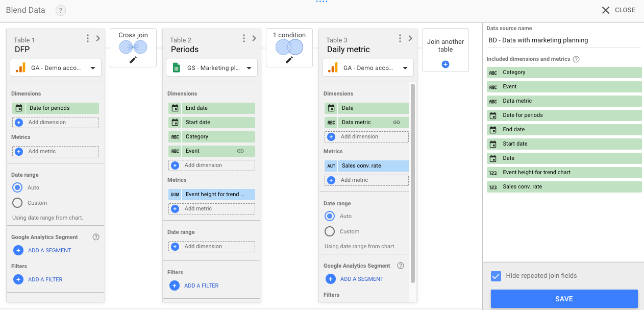
Task: Select the Category dimension in Table 2
Action: 211,137
